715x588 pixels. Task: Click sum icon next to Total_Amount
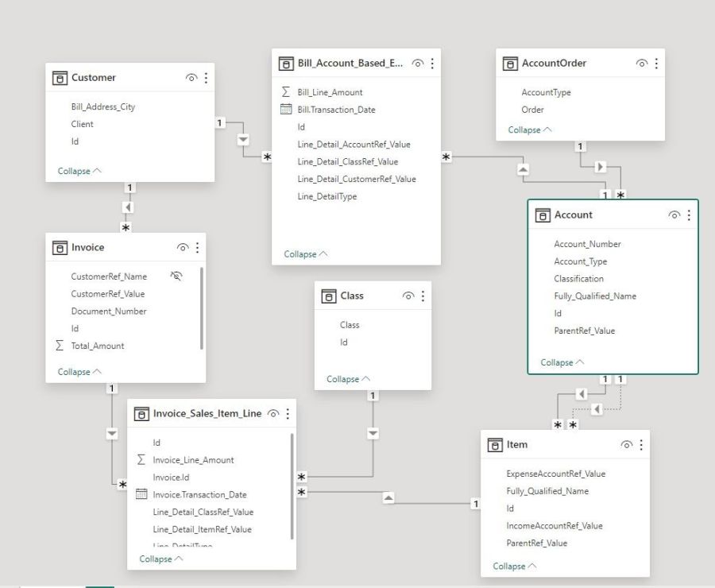60,346
